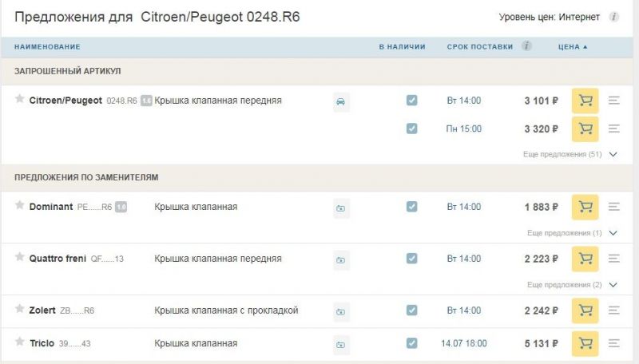The image size is (639, 364).
Task: Toggle in-stock checkbox for 3 101 ₽ offer
Action: point(411,101)
